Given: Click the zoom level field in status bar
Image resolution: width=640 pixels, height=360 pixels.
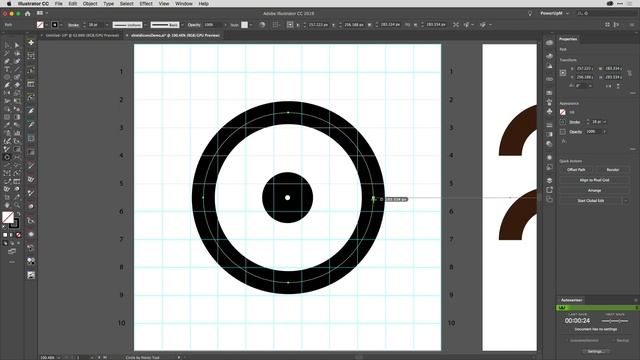Looking at the screenshot, I should tap(48, 358).
